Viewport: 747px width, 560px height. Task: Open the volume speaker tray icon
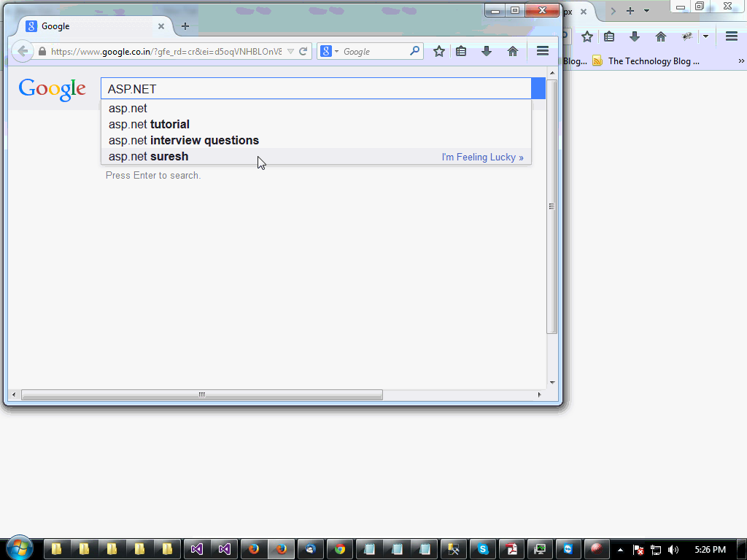tap(673, 550)
